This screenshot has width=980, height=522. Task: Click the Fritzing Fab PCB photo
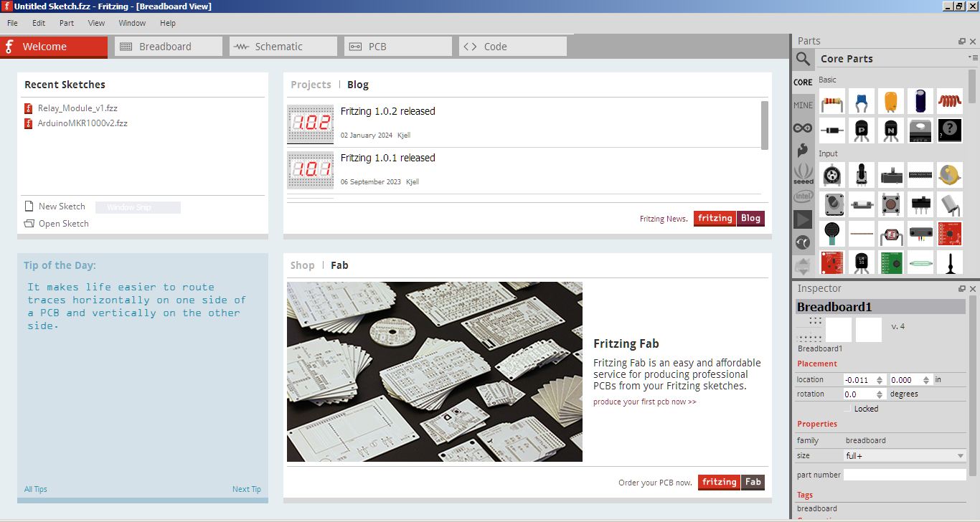(435, 371)
